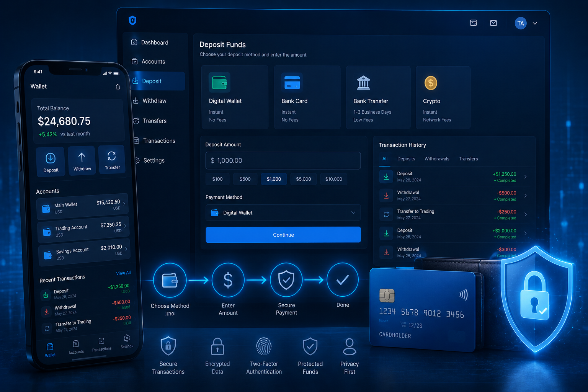The image size is (588, 392).
Task: Open Main Wallet account on phone
Action: [83, 207]
